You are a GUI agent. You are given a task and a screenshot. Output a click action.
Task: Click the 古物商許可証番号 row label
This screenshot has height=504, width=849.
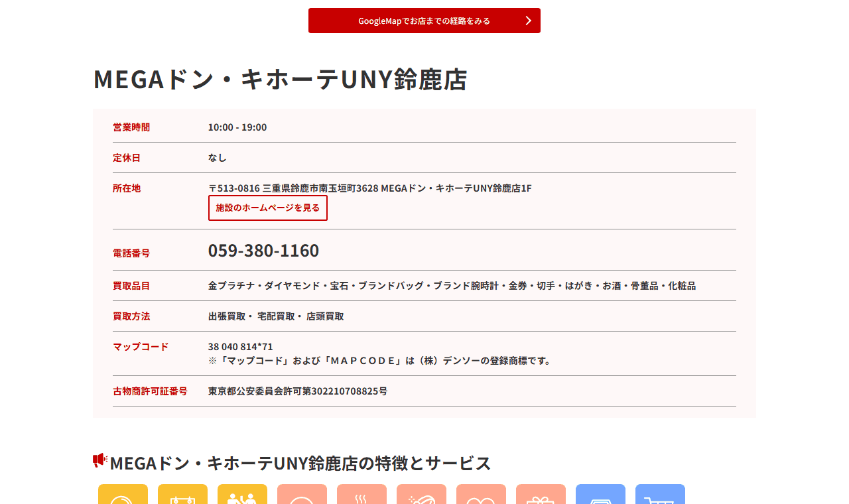pos(150,391)
